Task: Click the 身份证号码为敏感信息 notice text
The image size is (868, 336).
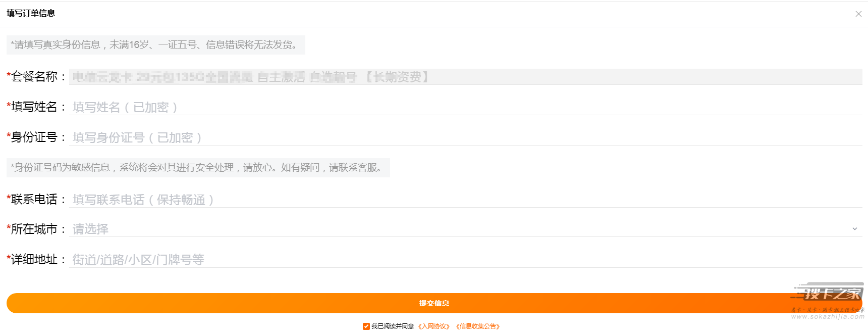Action: coord(198,168)
